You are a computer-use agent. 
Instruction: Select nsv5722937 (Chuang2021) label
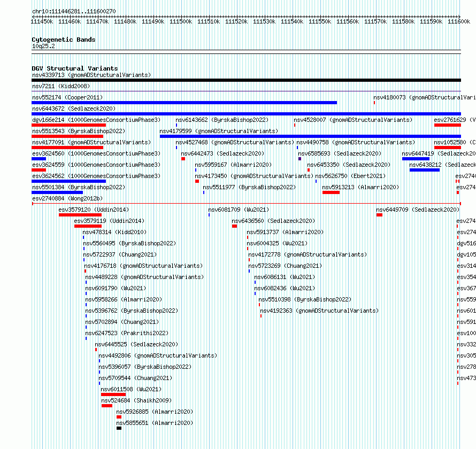[120, 254]
